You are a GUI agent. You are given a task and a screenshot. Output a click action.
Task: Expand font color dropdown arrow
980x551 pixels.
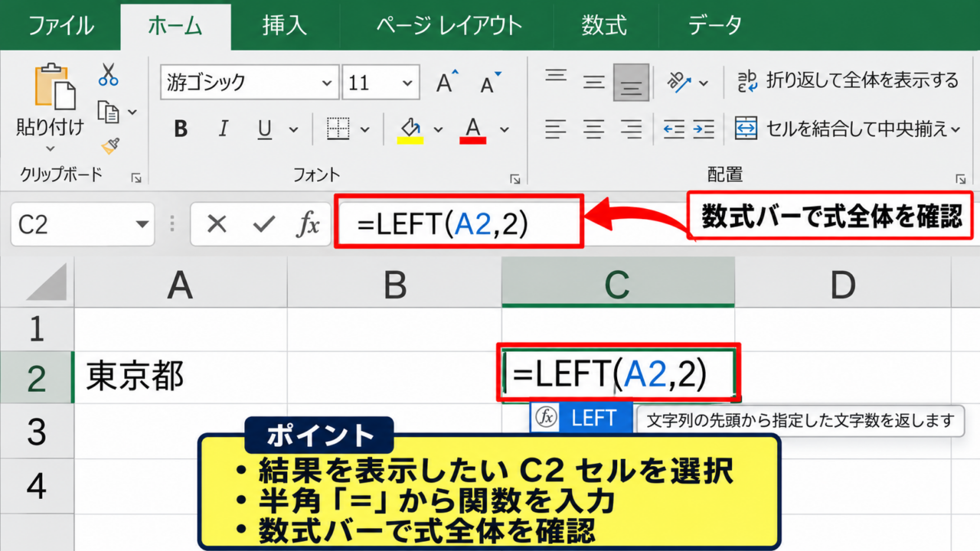[x=504, y=129]
